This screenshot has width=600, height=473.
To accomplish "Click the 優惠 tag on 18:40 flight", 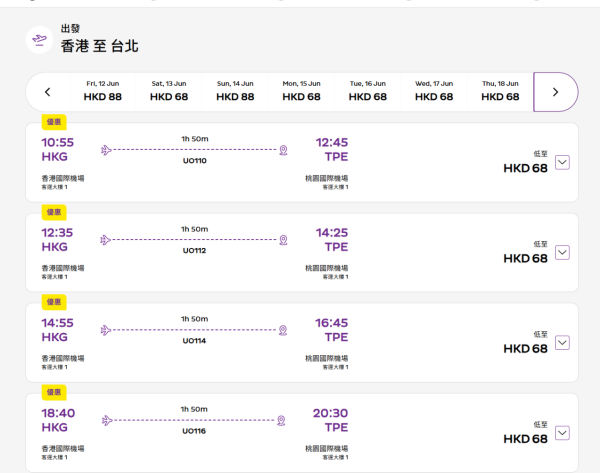I will click(54, 393).
